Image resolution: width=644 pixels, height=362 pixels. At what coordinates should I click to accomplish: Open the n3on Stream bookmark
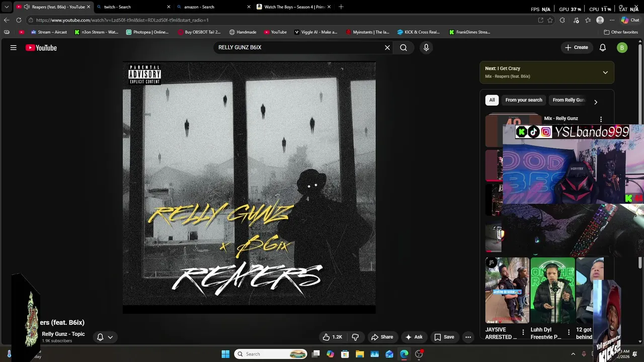point(97,32)
